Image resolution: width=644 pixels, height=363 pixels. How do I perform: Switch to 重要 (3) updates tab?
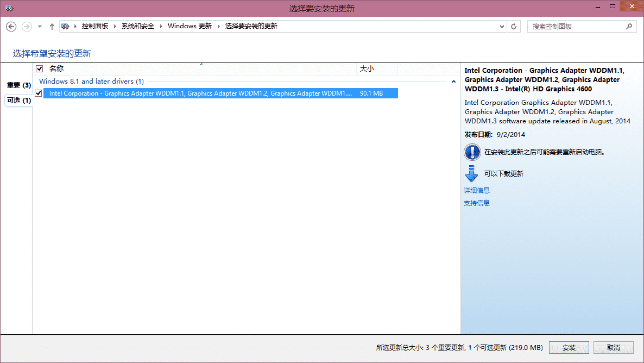pos(18,85)
